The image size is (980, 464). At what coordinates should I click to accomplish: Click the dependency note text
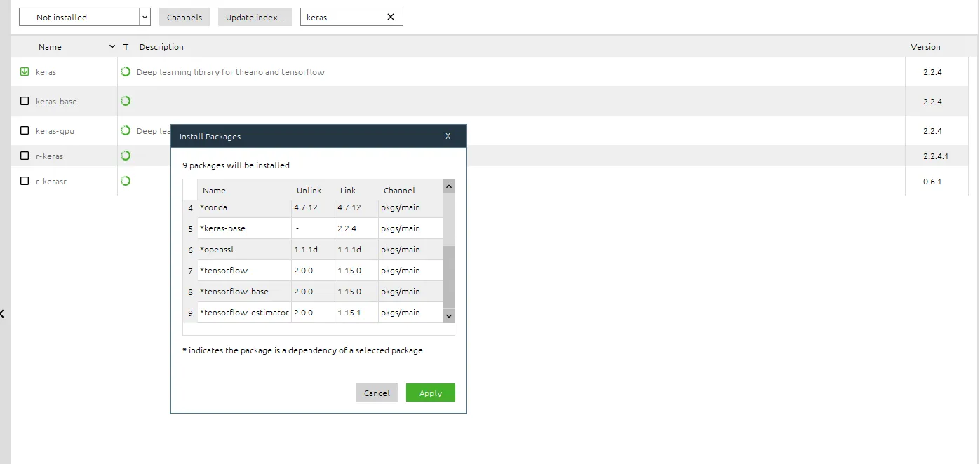pyautogui.click(x=302, y=350)
